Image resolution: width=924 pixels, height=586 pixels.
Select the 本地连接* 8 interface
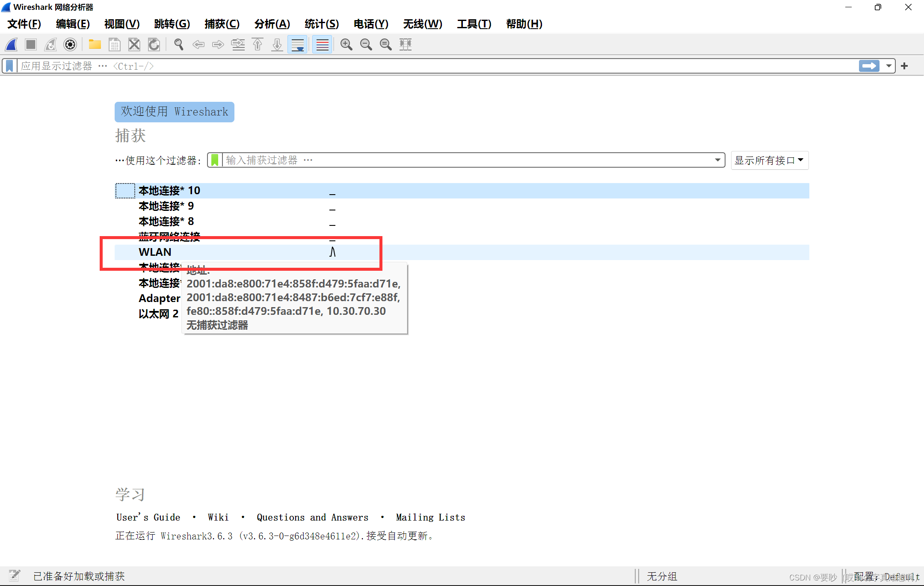462,222
